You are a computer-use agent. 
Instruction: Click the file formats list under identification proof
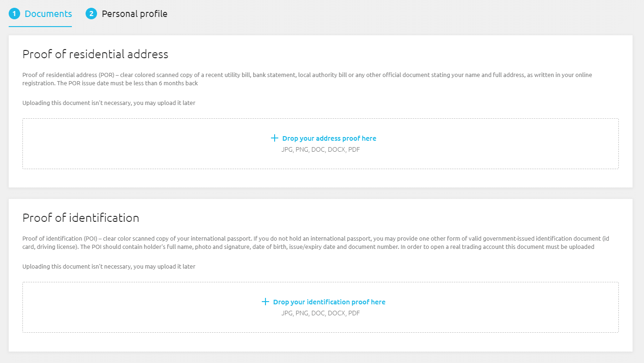(x=320, y=313)
